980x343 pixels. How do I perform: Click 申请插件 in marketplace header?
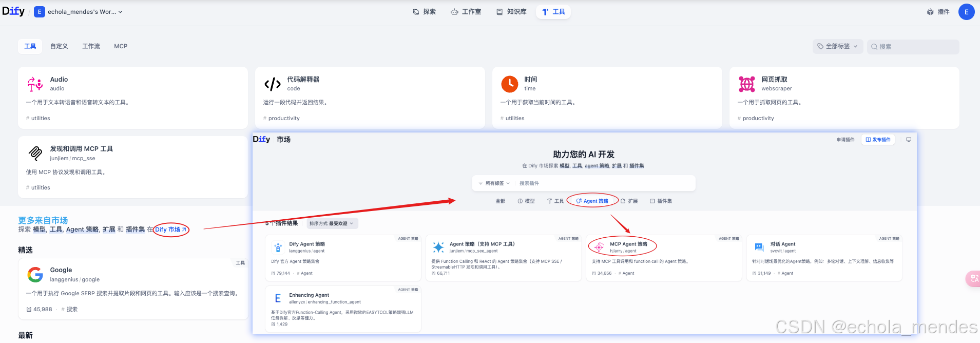click(846, 140)
